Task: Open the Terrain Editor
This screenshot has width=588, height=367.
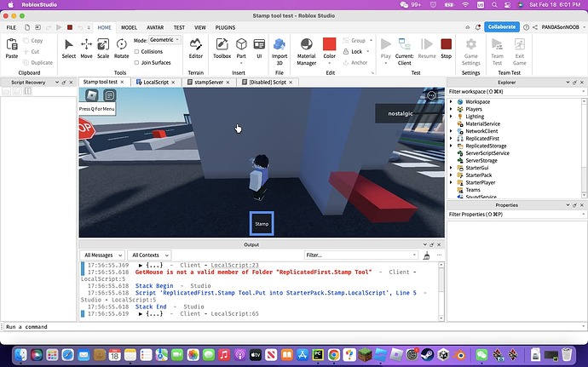Action: click(195, 49)
